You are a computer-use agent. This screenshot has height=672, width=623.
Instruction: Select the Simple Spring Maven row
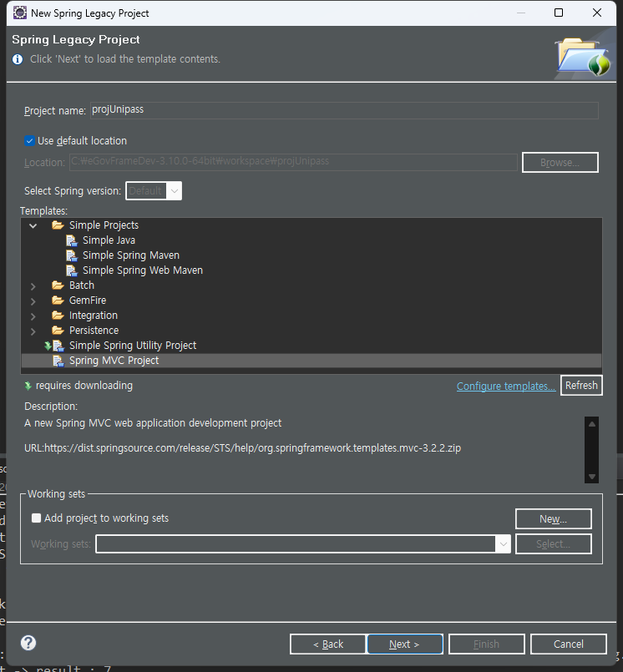click(311, 255)
